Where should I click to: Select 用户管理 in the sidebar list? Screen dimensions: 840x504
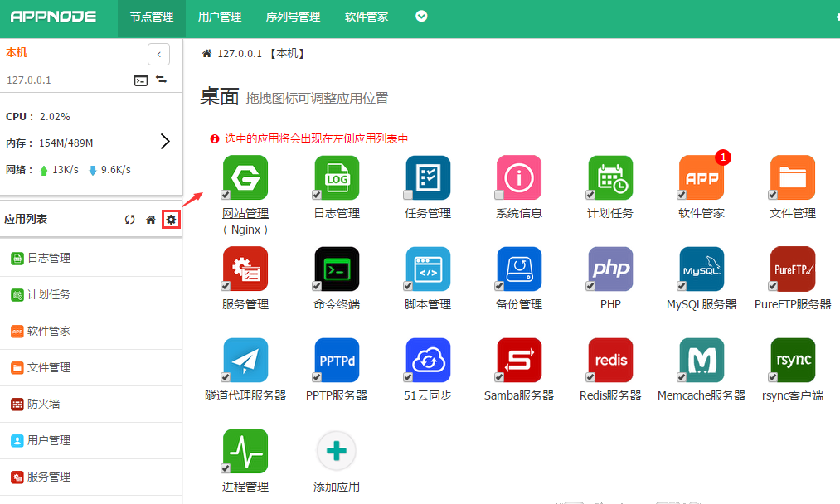click(x=91, y=440)
